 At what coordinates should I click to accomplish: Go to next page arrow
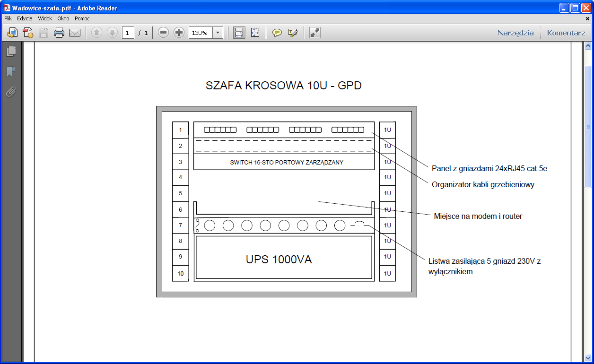pos(112,33)
